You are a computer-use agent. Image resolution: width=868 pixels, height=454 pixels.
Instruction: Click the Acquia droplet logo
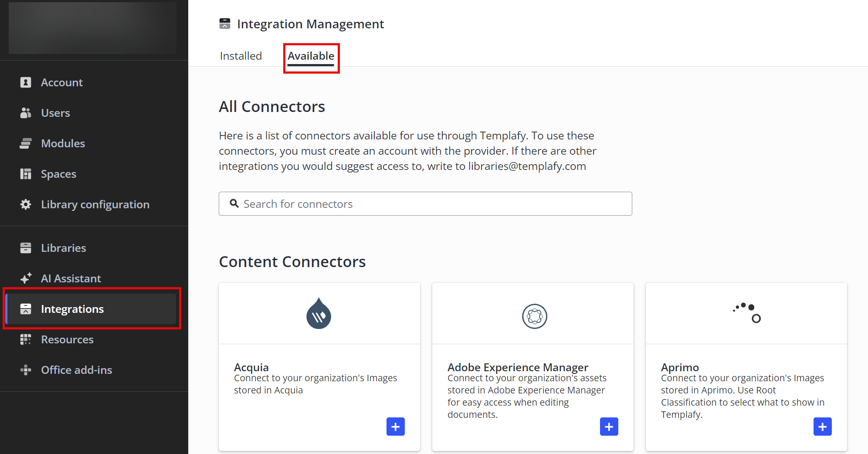tap(319, 314)
